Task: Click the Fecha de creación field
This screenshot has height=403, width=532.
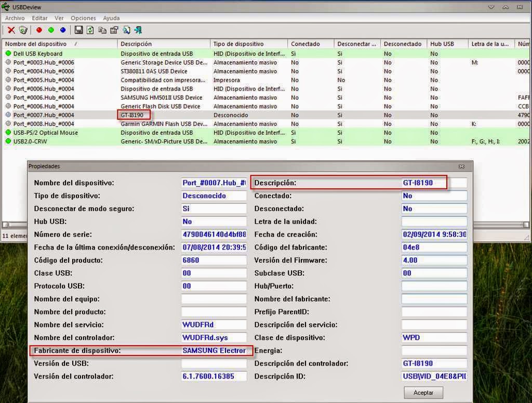Action: 434,235
